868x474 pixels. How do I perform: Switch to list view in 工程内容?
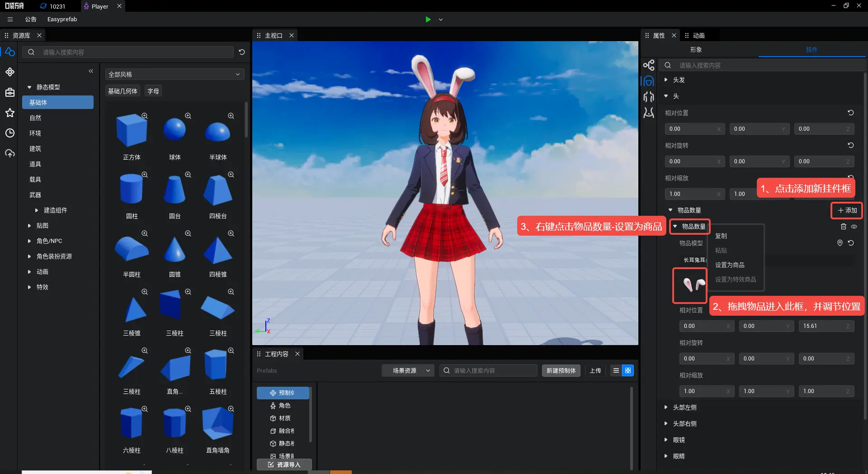pyautogui.click(x=616, y=370)
